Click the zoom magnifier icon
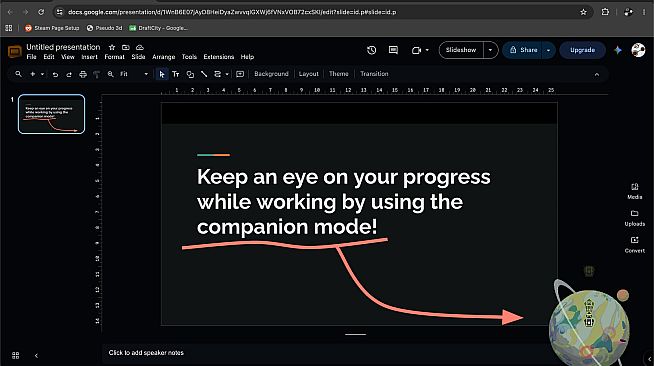The height and width of the screenshot is (366, 654). tap(111, 74)
